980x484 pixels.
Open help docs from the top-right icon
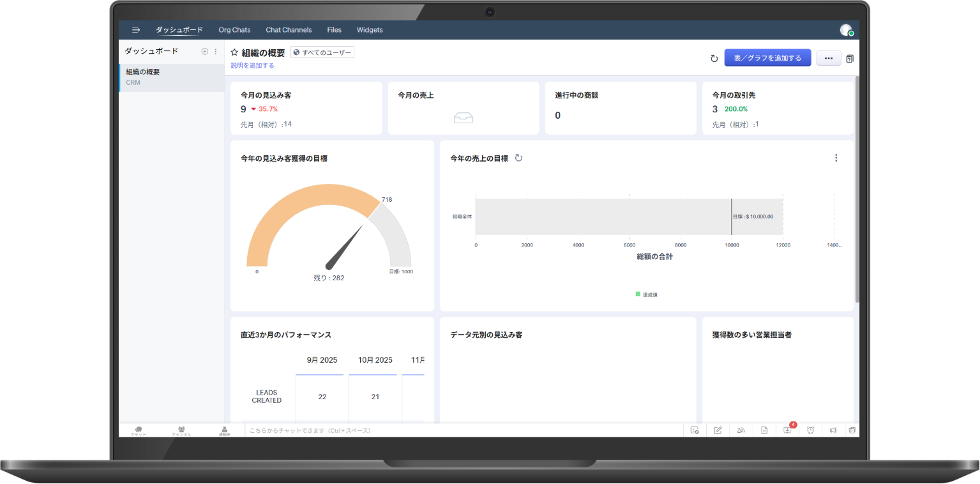point(850,57)
